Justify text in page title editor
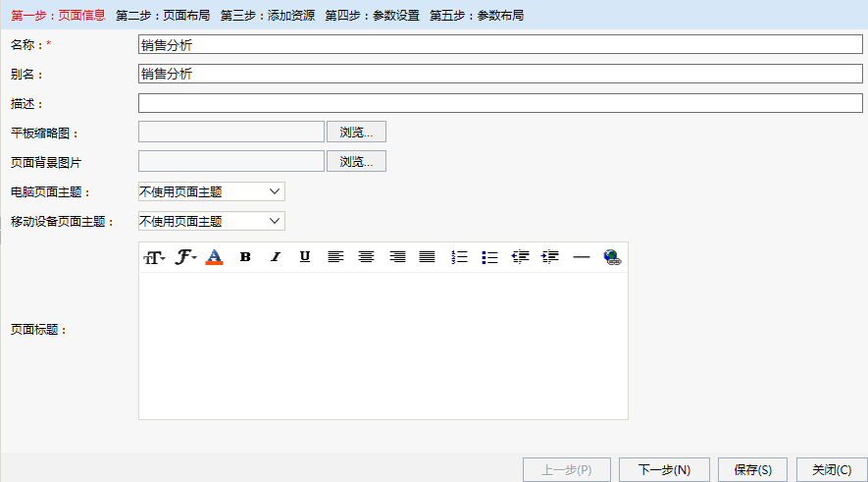The image size is (868, 482). (x=427, y=257)
